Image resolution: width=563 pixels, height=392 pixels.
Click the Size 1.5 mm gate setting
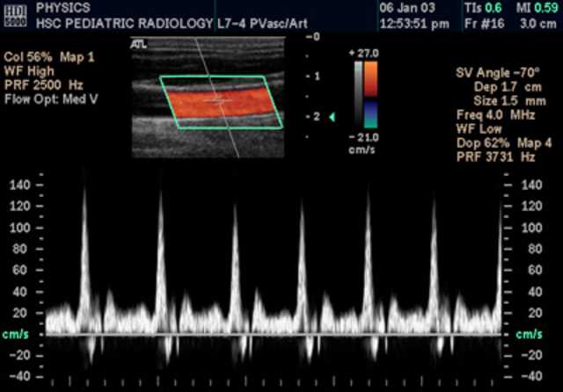[x=501, y=103]
